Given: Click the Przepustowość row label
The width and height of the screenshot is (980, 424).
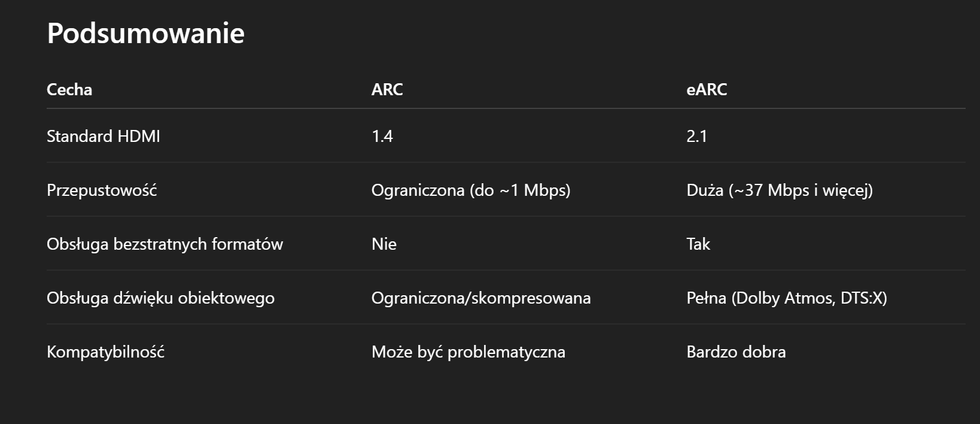Looking at the screenshot, I should click(102, 190).
